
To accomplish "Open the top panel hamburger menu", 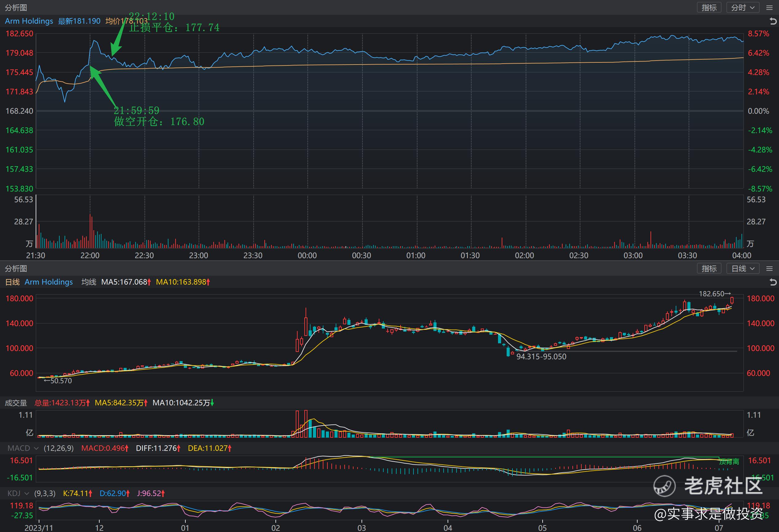I will pyautogui.click(x=769, y=7).
